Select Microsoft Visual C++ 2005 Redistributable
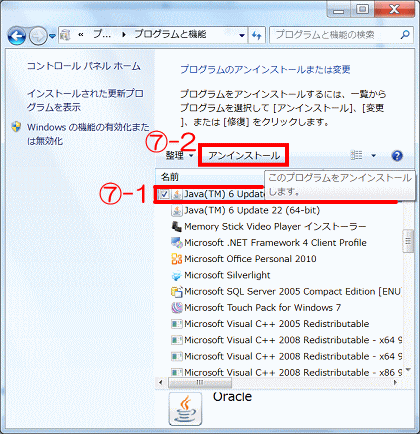This screenshot has height=434, width=420. 277,324
